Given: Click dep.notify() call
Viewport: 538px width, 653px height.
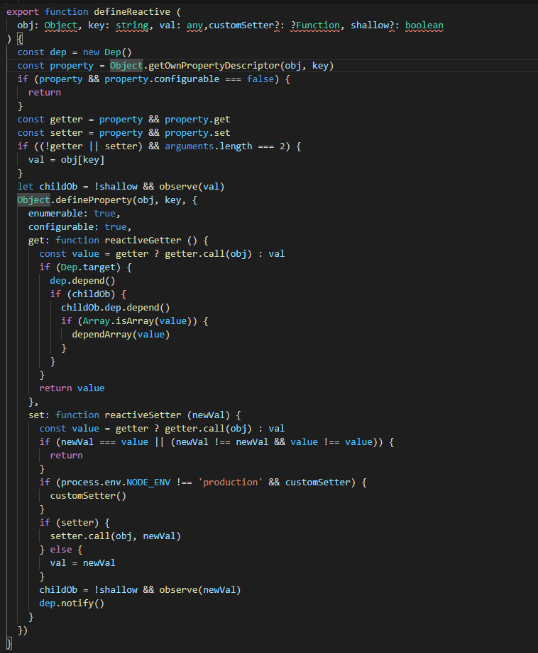Looking at the screenshot, I should (72, 603).
